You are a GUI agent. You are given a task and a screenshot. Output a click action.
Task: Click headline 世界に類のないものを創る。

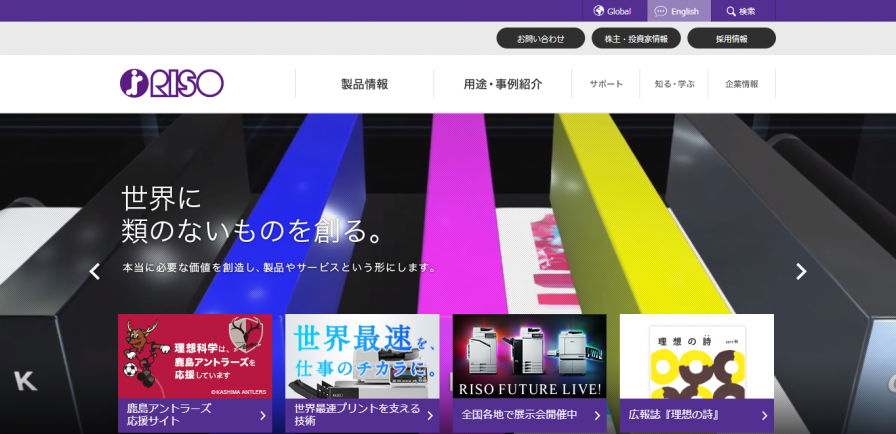(x=251, y=215)
